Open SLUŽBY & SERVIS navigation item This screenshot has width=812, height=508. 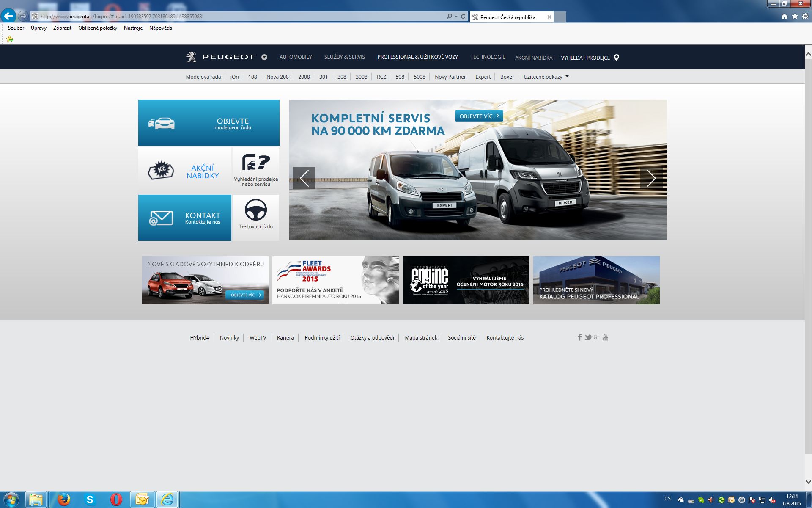click(345, 57)
